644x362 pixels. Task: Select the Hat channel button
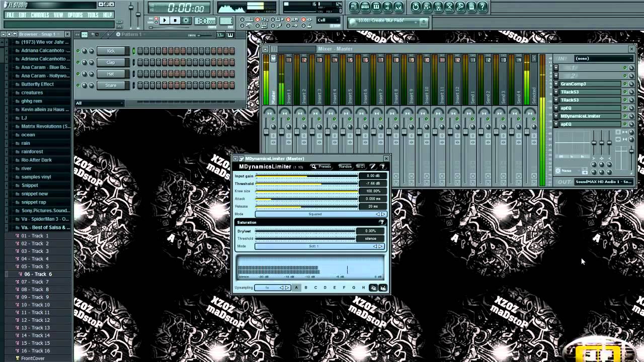pyautogui.click(x=111, y=74)
